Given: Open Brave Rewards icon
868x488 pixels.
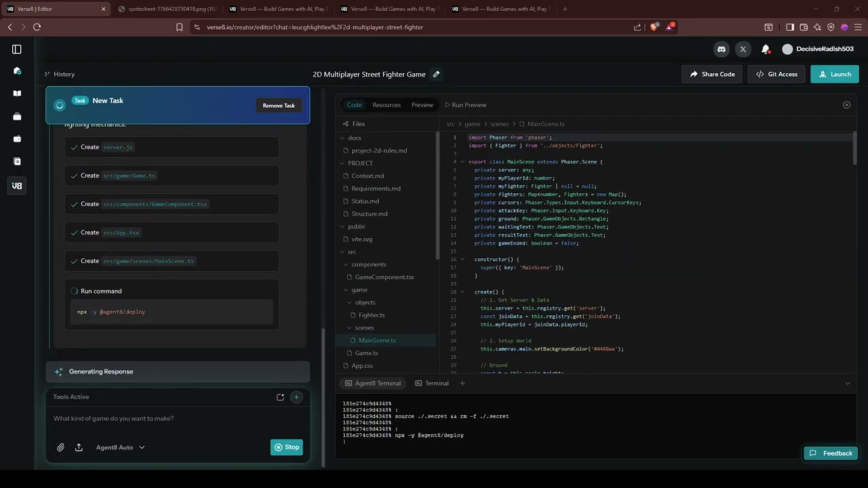Looking at the screenshot, I should tap(670, 27).
